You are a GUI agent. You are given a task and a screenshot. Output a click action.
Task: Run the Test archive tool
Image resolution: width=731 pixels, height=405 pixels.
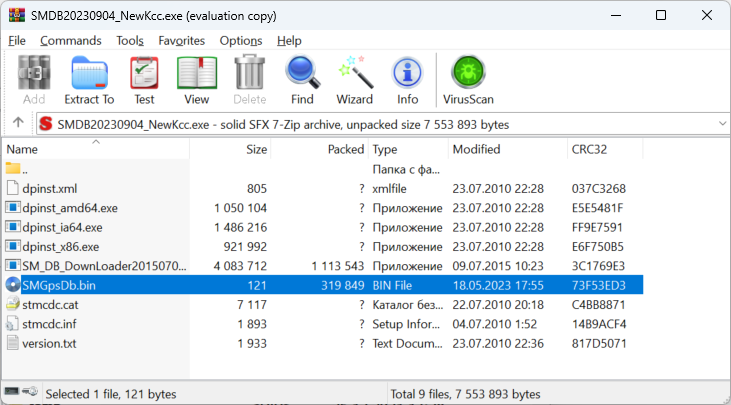(x=144, y=79)
